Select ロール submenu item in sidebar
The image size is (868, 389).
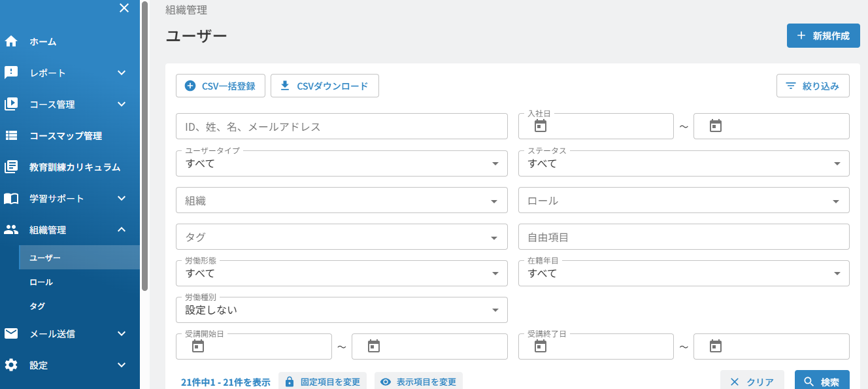click(80, 282)
